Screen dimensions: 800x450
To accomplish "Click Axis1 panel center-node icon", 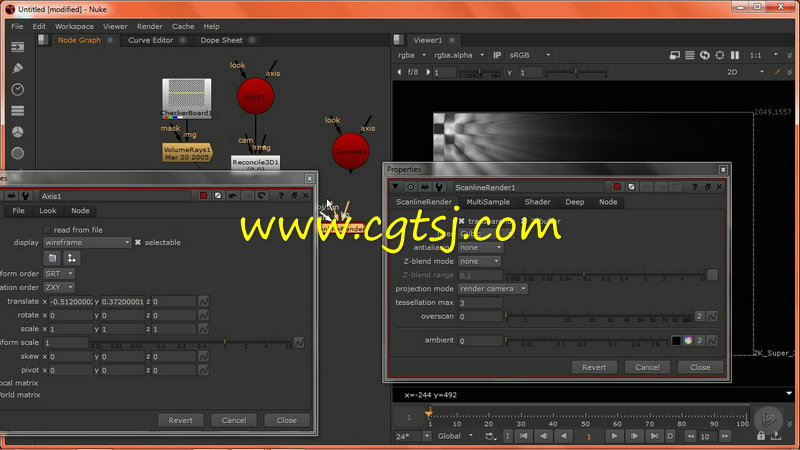I will pyautogui.click(x=11, y=195).
